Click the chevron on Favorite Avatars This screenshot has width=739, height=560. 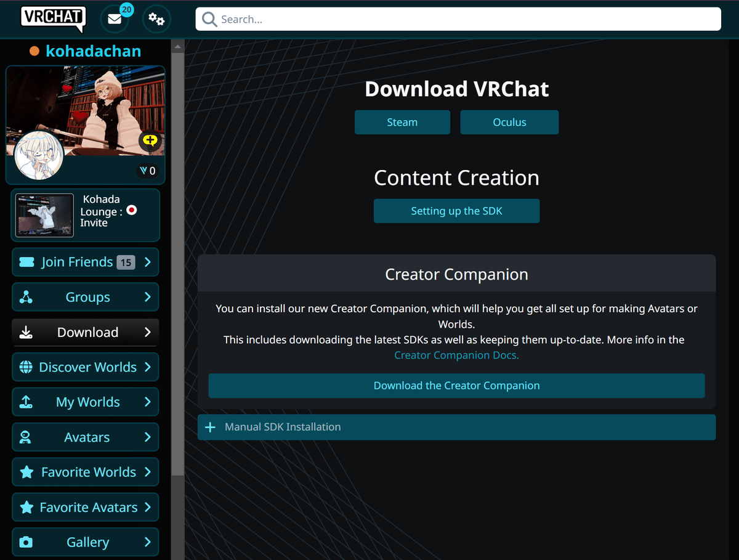pos(147,507)
